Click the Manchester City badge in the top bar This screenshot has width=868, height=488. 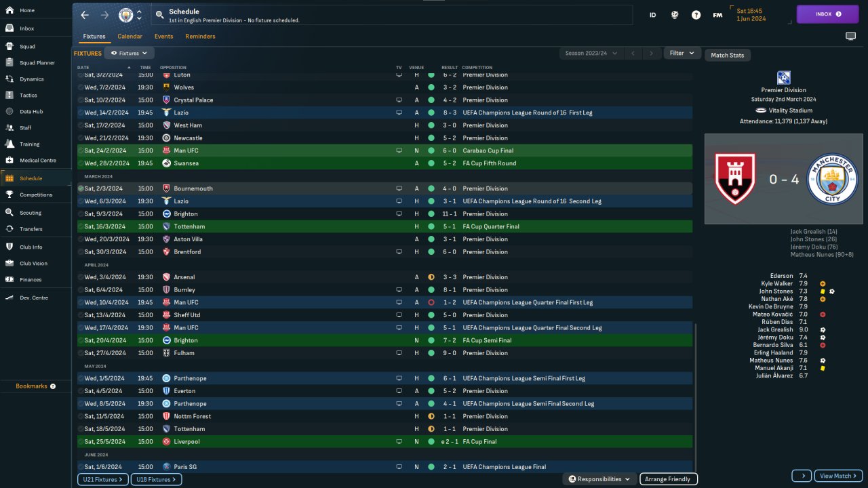click(126, 15)
